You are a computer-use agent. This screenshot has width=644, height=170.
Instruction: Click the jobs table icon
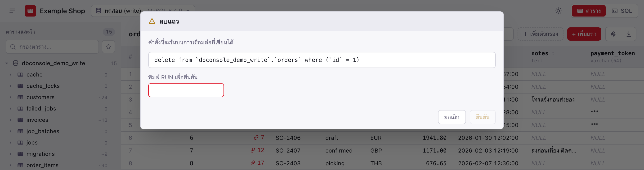tap(20, 143)
